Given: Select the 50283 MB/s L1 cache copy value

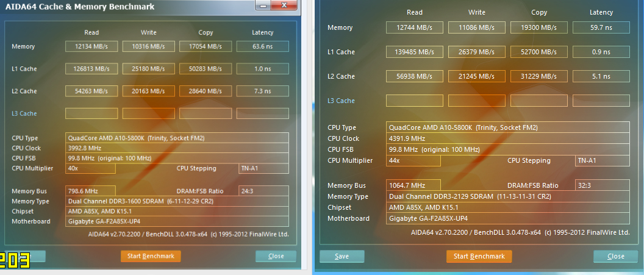Looking at the screenshot, I should (x=206, y=68).
